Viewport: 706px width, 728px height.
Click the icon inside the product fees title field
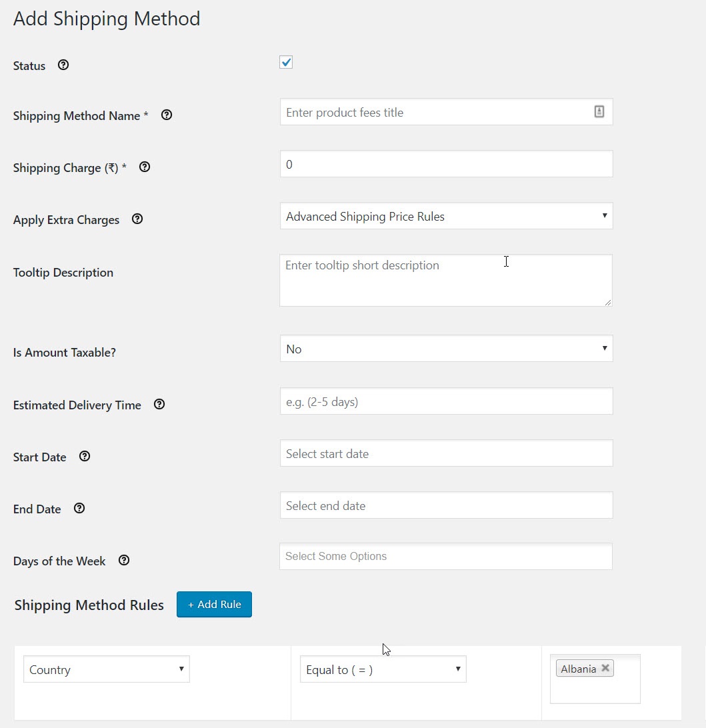599,112
